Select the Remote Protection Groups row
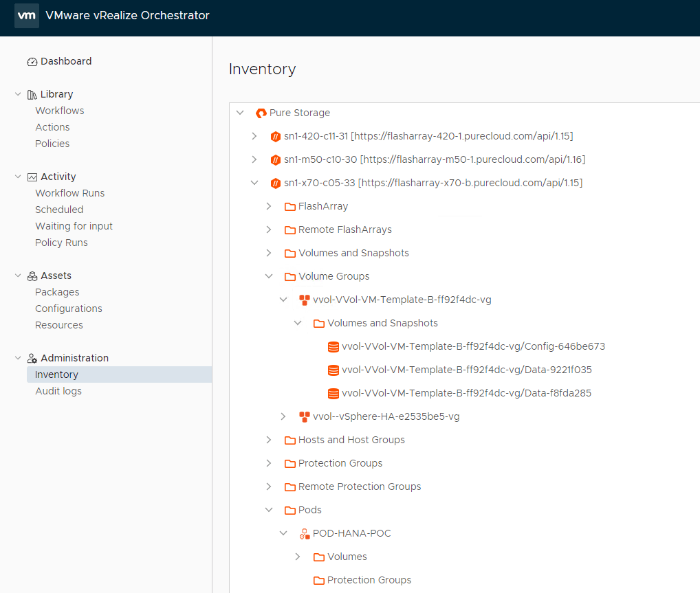Viewport: 700px width, 593px height. (x=360, y=486)
